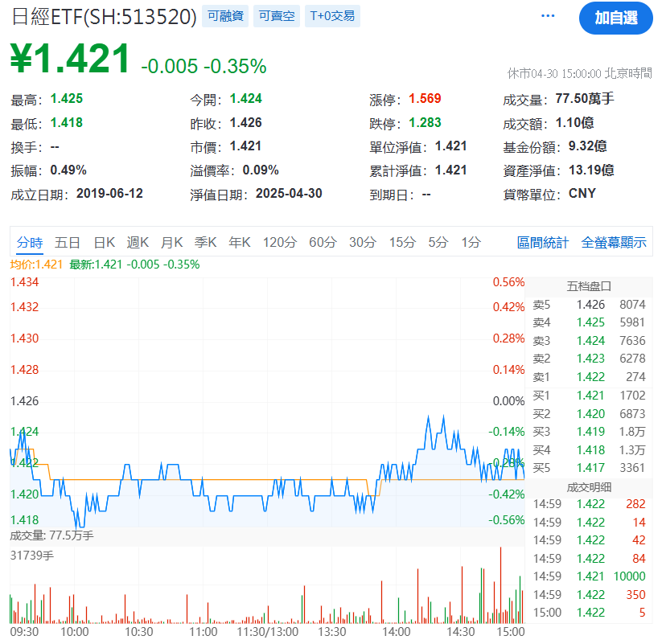Click the 日經ETF(SH:513520) title
662x644 pixels.
coord(104,17)
